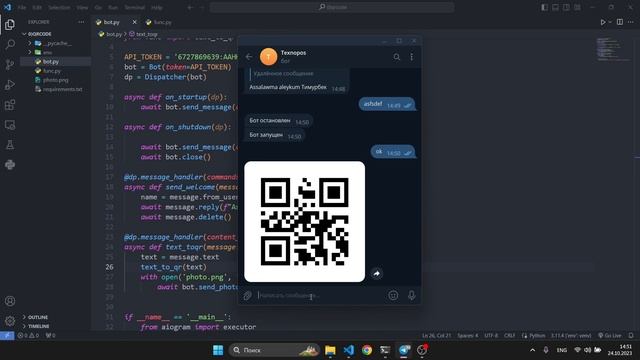Forward the QR code image
The width and height of the screenshot is (640, 360).
(377, 273)
